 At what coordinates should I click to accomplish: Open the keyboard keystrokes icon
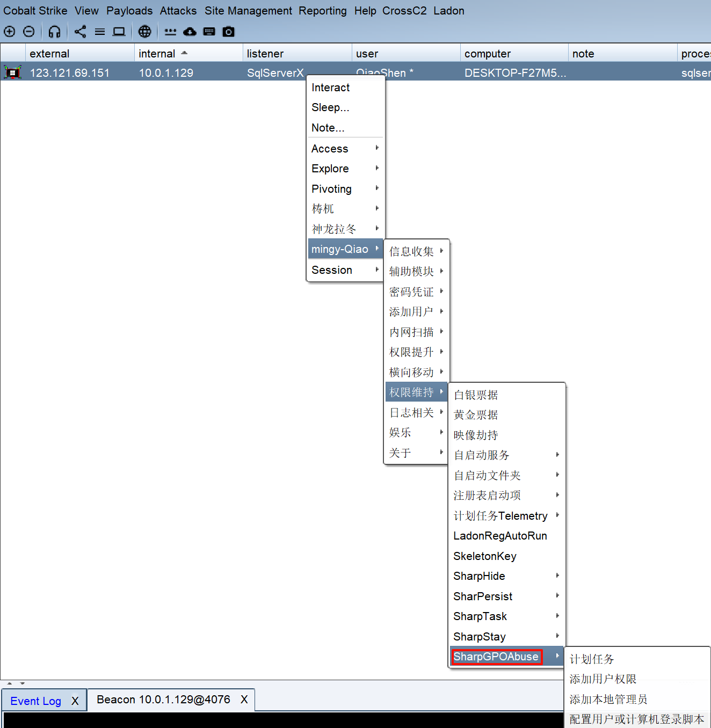[209, 32]
